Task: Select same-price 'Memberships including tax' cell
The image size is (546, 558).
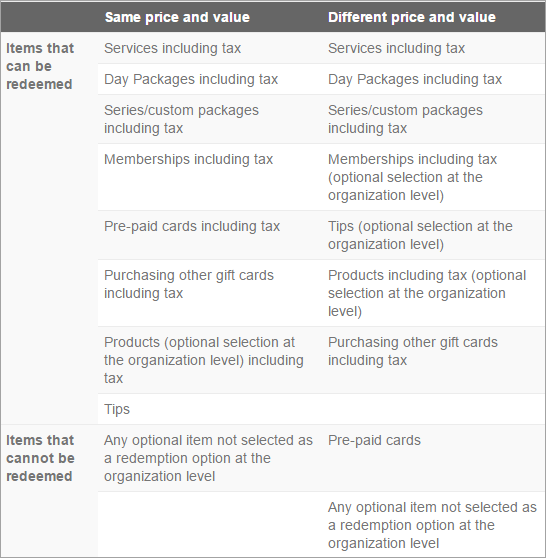Action: 188,159
